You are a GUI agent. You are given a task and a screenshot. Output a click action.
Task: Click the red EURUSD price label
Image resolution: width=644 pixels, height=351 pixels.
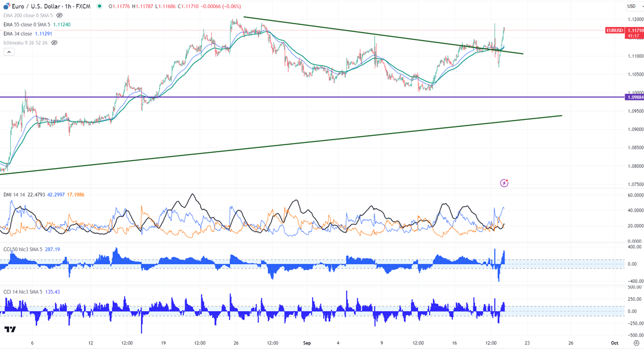point(614,30)
